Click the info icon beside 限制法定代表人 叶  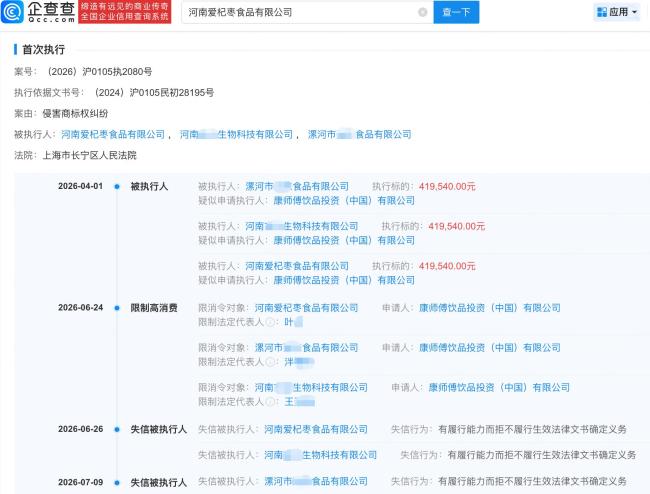(x=270, y=322)
